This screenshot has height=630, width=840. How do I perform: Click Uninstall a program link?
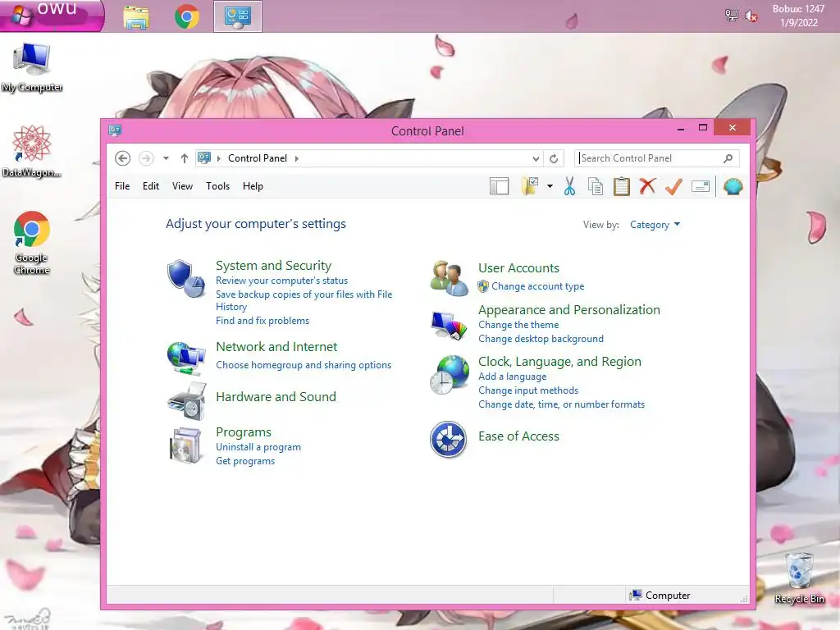(258, 447)
